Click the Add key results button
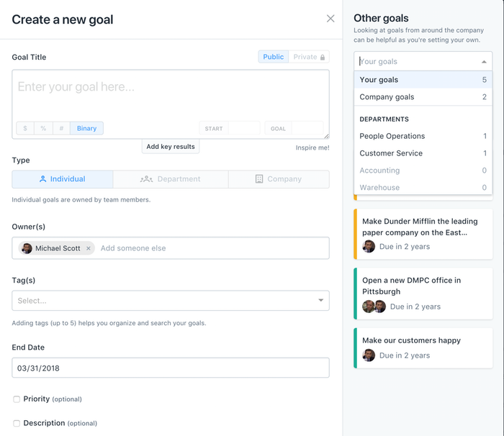The width and height of the screenshot is (504, 436). (x=171, y=147)
